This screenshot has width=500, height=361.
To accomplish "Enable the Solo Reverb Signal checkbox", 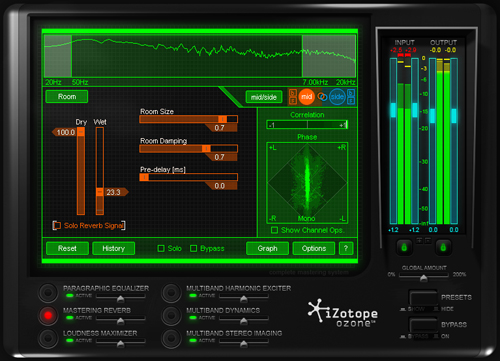I will (57, 226).
